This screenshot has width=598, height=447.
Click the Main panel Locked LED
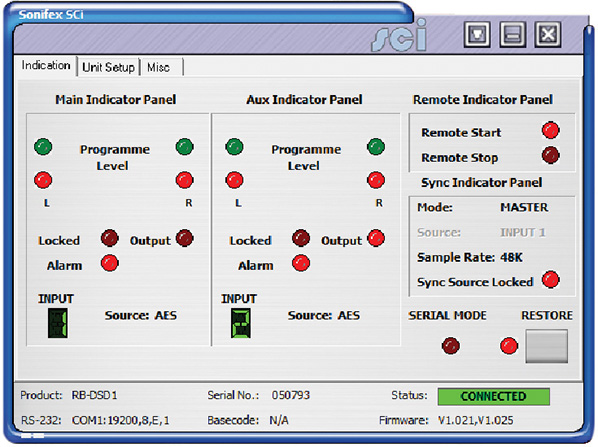[110, 238]
